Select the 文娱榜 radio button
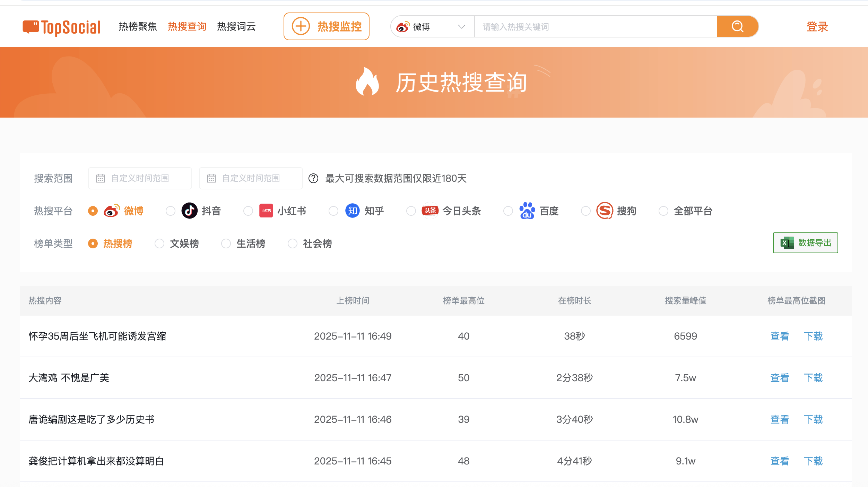The height and width of the screenshot is (487, 868). click(159, 243)
